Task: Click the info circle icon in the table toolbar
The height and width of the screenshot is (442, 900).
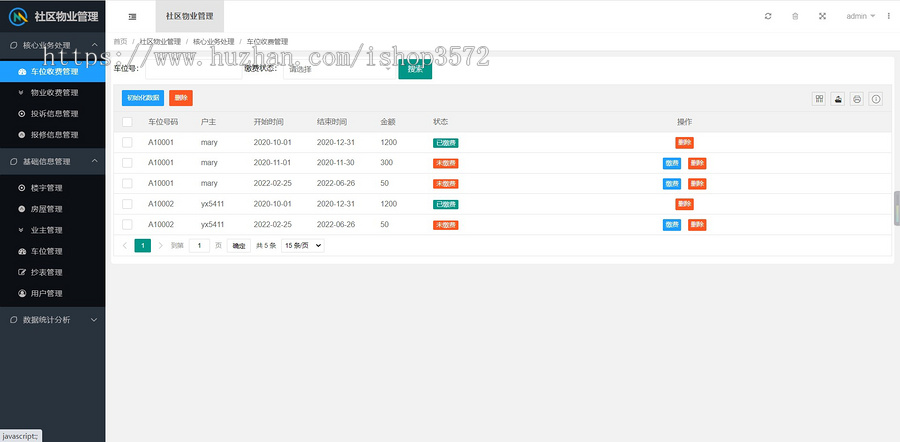Action: click(x=876, y=99)
